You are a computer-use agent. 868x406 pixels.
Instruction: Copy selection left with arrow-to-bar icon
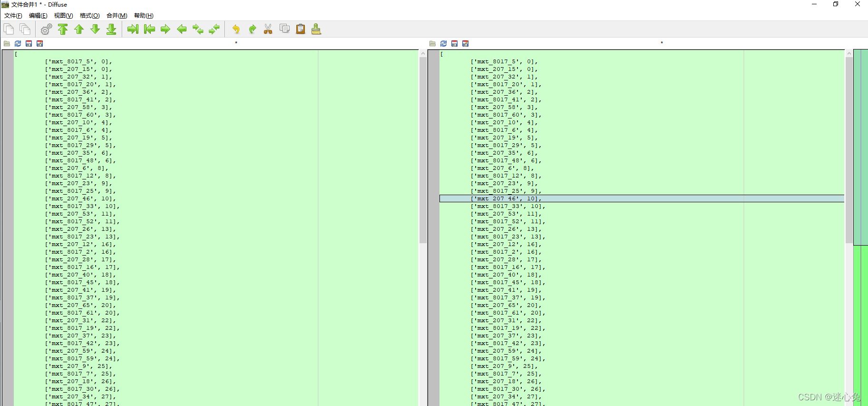149,29
